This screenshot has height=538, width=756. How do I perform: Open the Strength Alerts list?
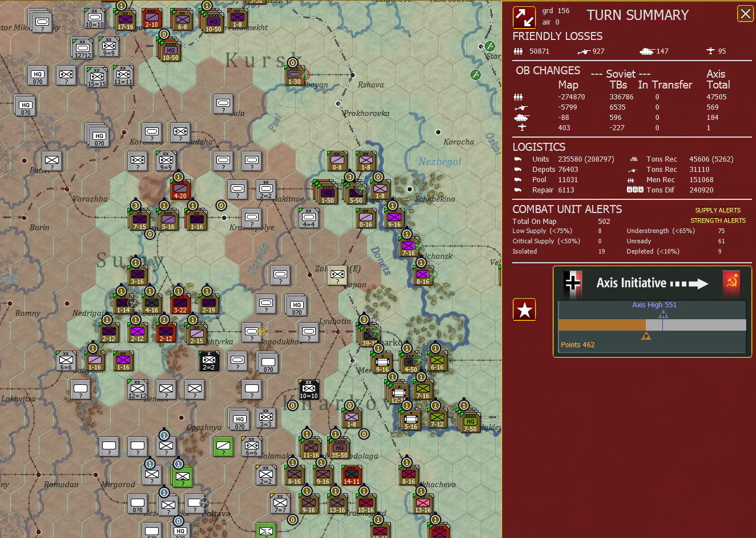point(718,220)
